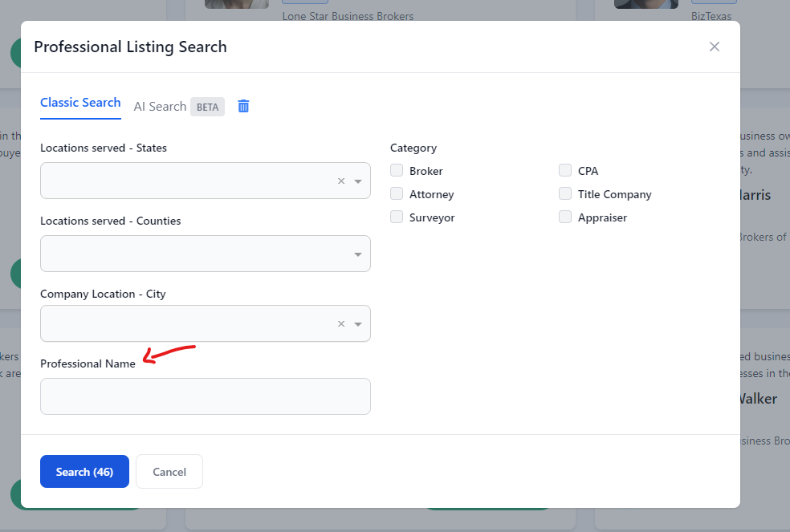Focus the Professional Name text field
This screenshot has width=790, height=532.
(x=205, y=396)
